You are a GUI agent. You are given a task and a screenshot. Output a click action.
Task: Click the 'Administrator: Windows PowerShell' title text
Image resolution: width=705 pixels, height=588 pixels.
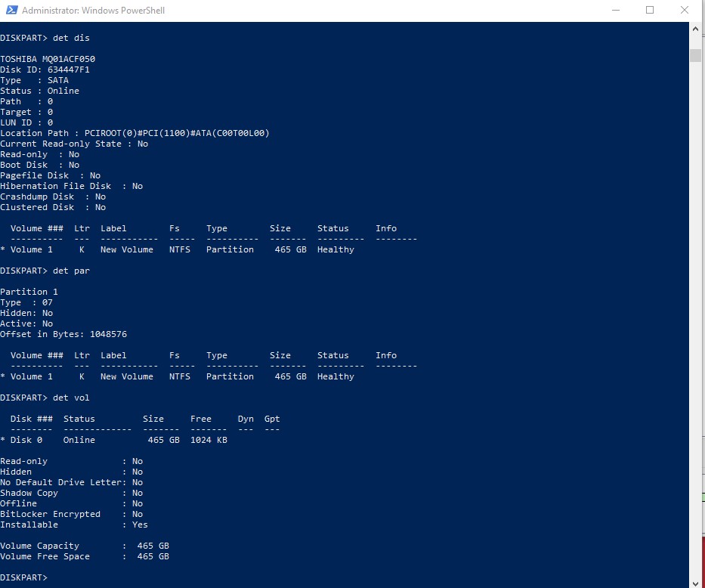click(93, 11)
